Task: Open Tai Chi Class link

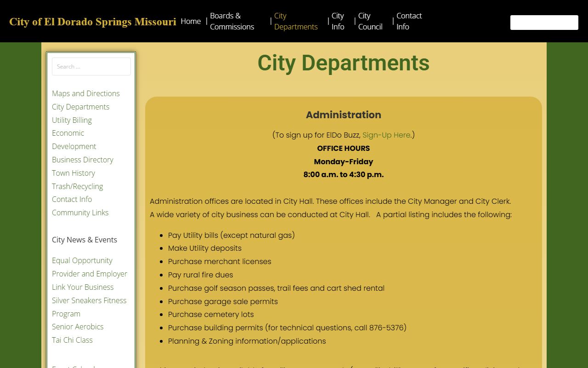Action: tap(72, 340)
